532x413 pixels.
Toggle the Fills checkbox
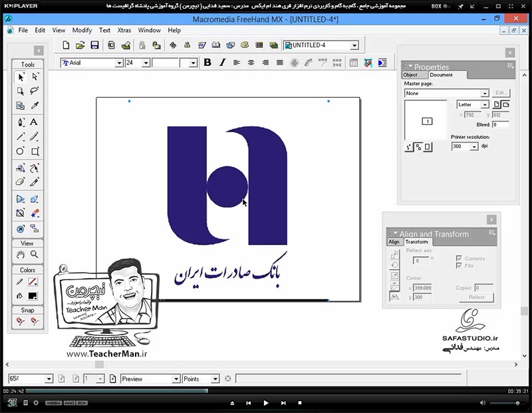(x=459, y=265)
